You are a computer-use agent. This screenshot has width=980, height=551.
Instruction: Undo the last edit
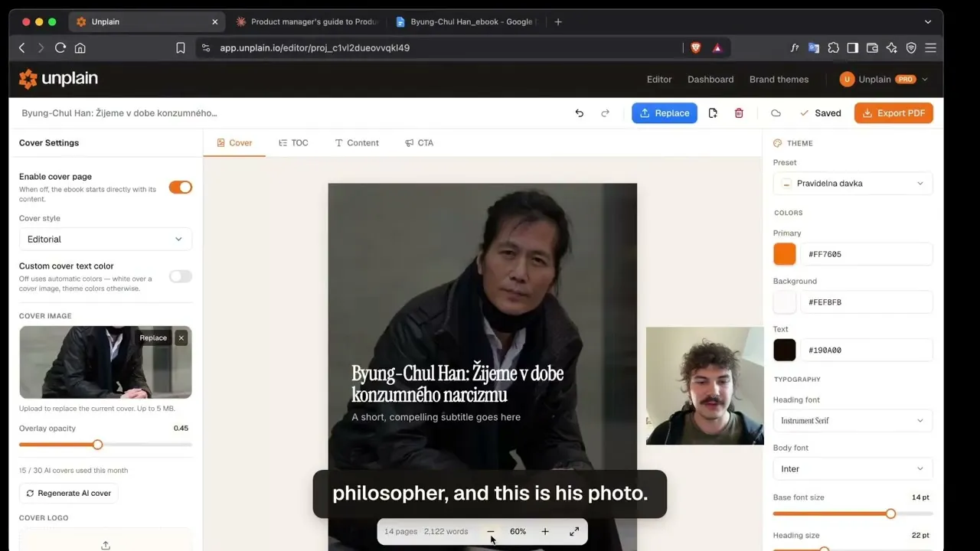tap(580, 113)
